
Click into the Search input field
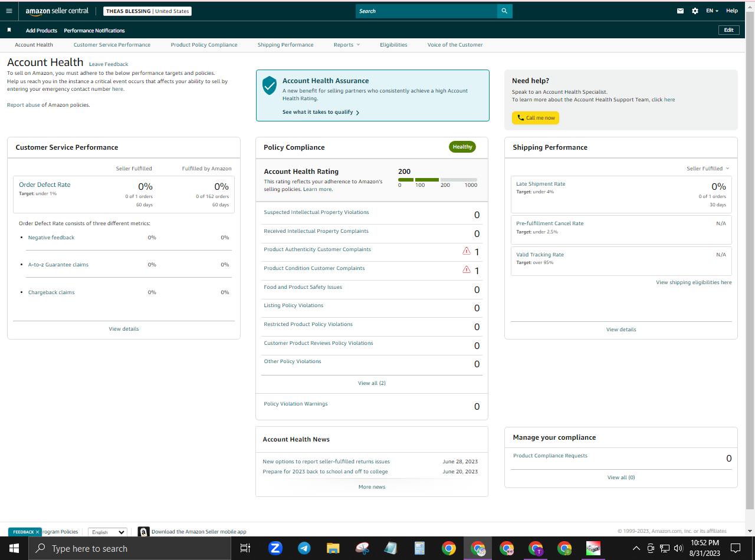click(426, 11)
